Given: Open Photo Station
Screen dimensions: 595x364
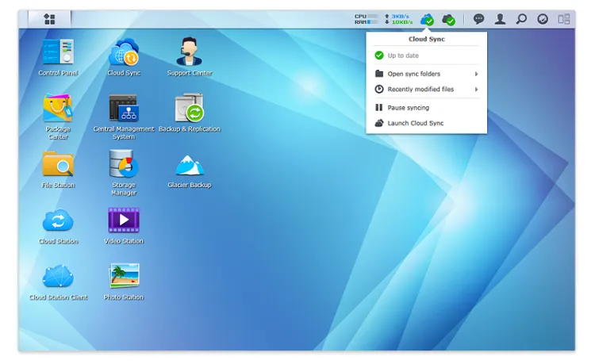Looking at the screenshot, I should click(124, 277).
